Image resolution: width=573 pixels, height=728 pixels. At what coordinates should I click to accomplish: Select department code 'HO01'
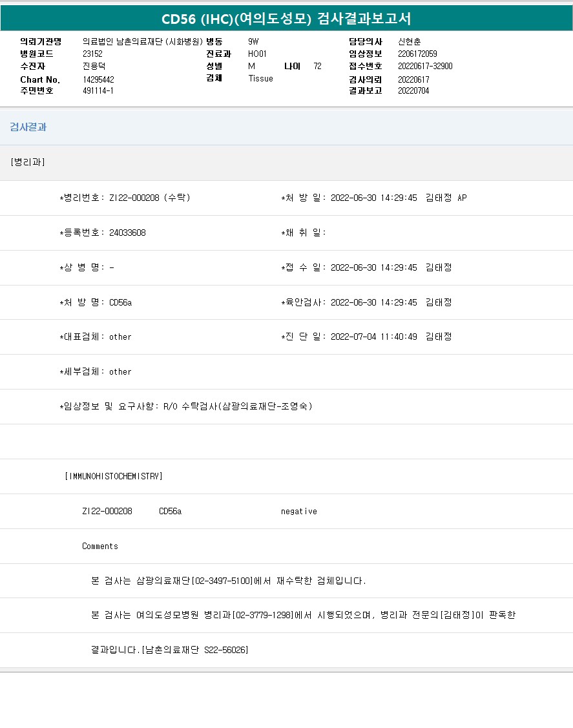click(x=257, y=54)
